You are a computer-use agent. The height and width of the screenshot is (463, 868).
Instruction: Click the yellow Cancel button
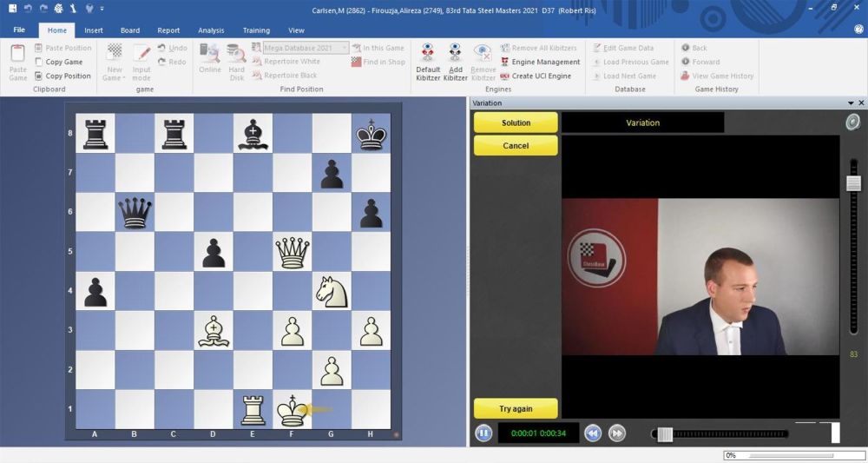[x=516, y=145]
